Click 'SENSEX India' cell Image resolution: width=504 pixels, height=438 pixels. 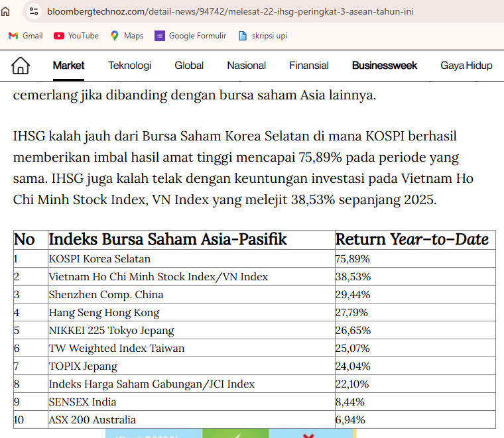pyautogui.click(x=192, y=402)
